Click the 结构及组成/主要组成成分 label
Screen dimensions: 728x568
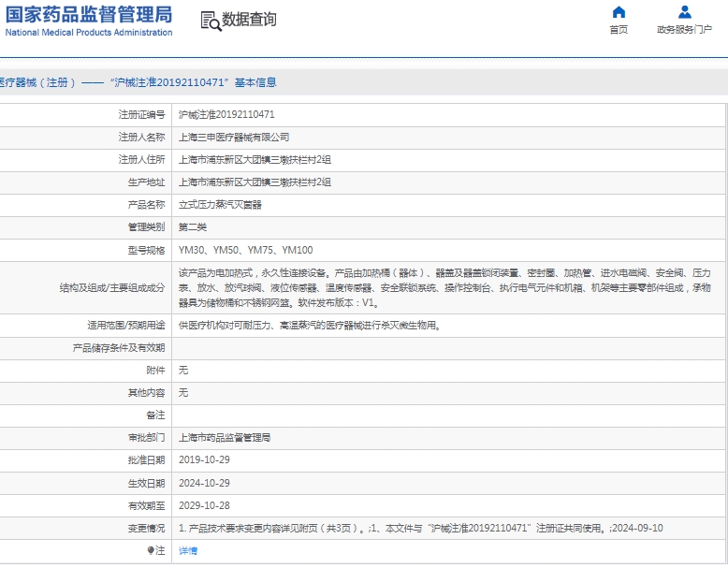click(112, 288)
